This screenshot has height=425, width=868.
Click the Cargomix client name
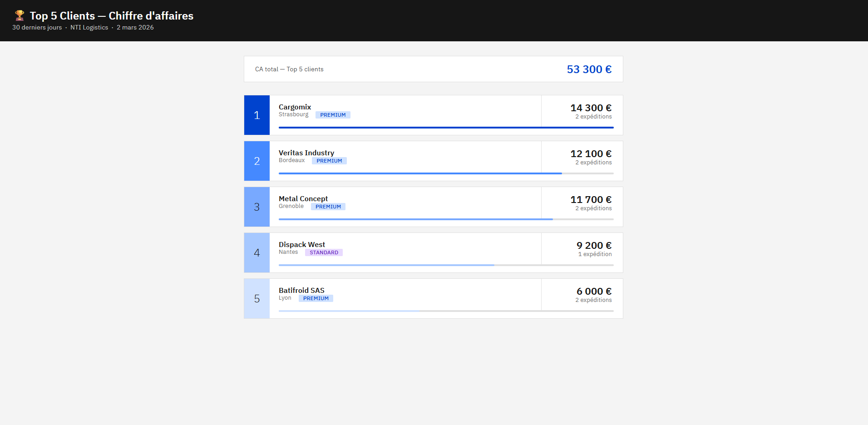(x=295, y=107)
